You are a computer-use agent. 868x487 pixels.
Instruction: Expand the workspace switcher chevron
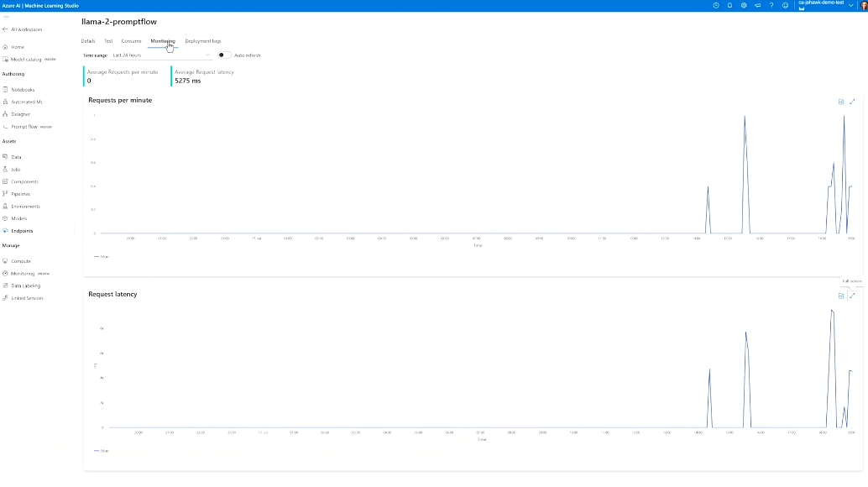[851, 6]
